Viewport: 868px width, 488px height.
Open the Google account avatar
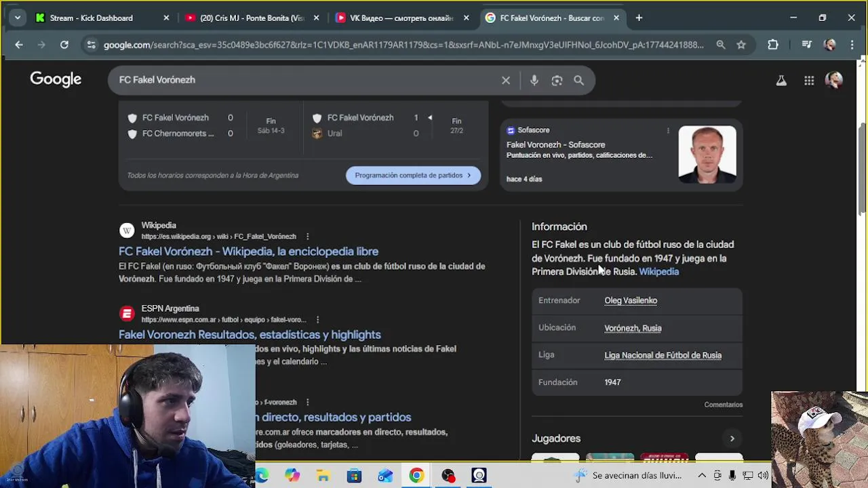pos(834,80)
